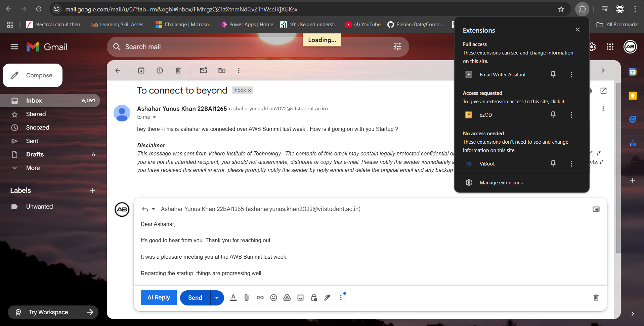Report this email as spam
The image size is (644, 326).
click(160, 70)
